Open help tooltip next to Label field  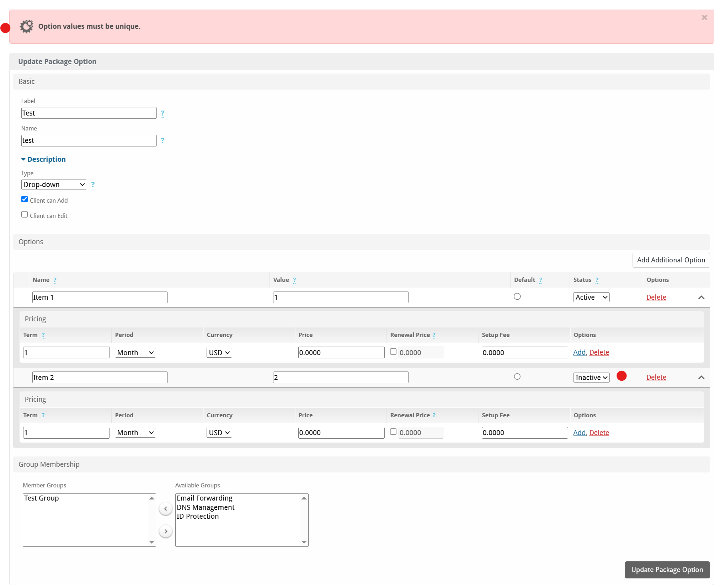162,113
